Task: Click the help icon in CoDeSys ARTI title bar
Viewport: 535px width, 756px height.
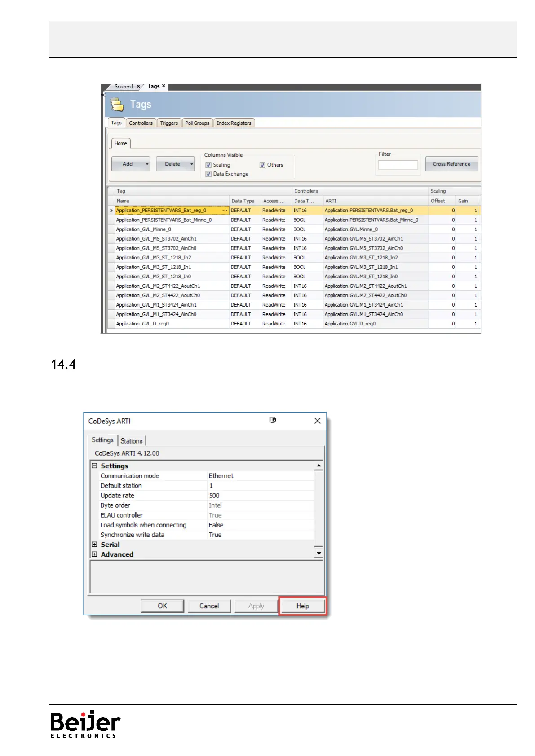Action: click(273, 420)
